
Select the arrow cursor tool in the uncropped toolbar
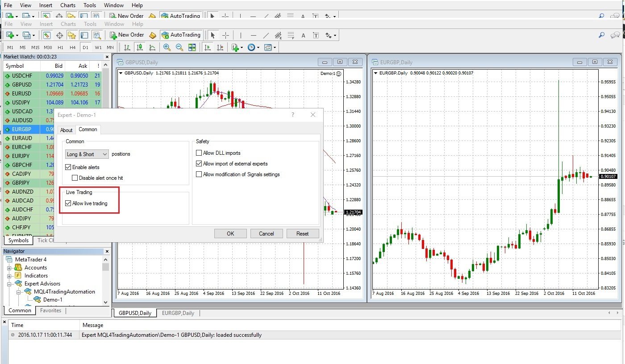point(213,35)
